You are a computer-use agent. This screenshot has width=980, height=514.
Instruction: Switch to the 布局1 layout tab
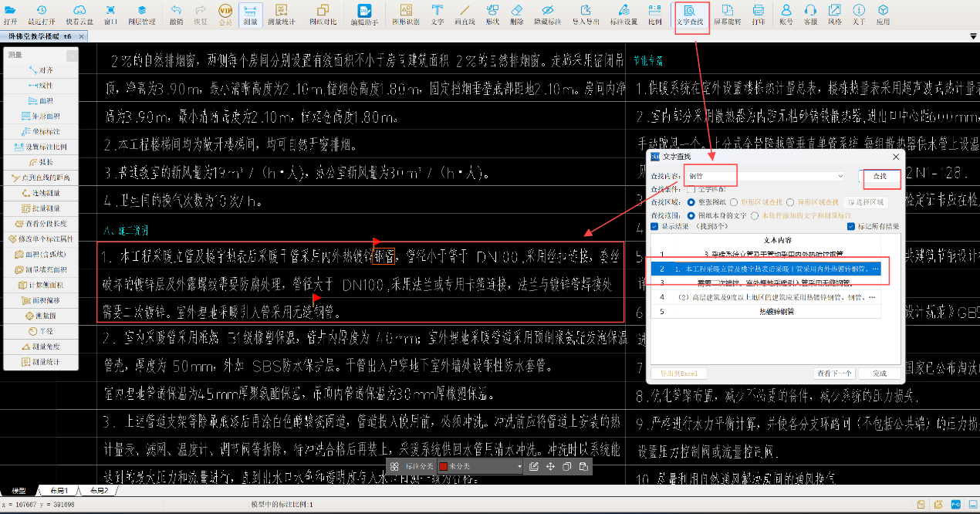(59, 491)
